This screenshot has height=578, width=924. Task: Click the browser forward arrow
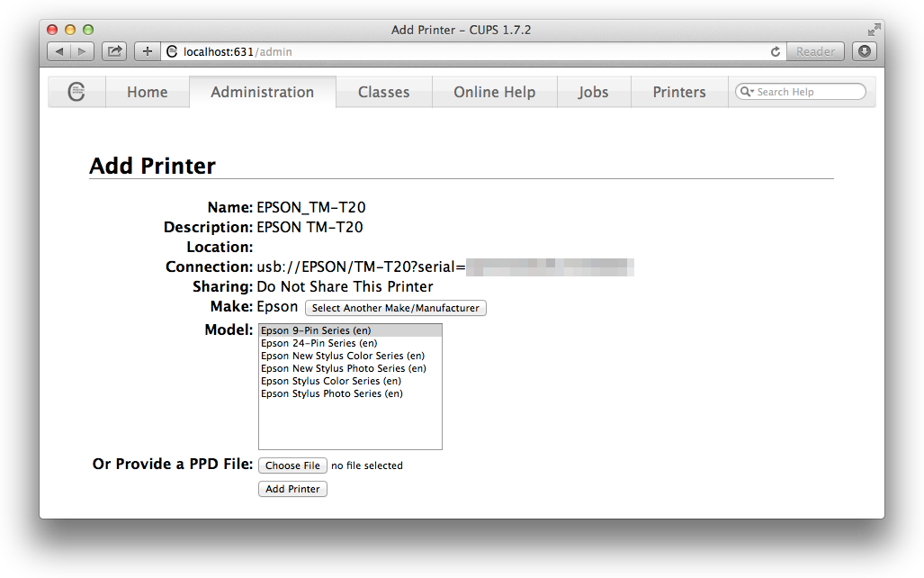82,52
